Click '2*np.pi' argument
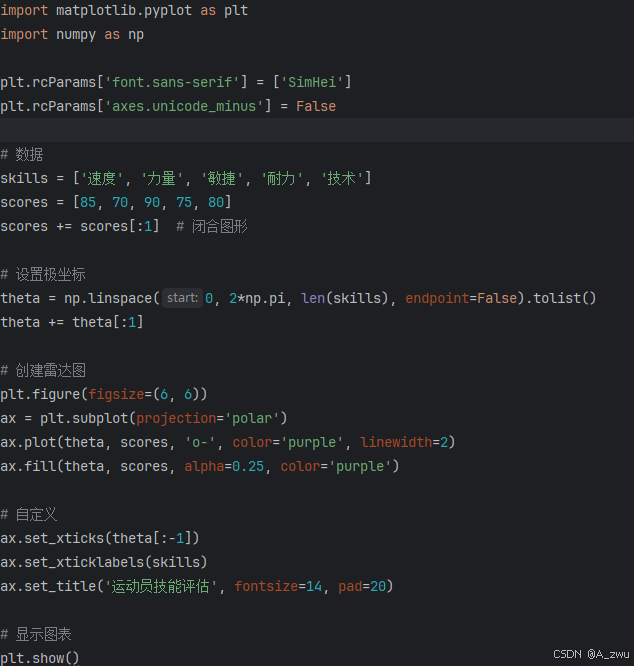Image resolution: width=634 pixels, height=666 pixels. (257, 299)
